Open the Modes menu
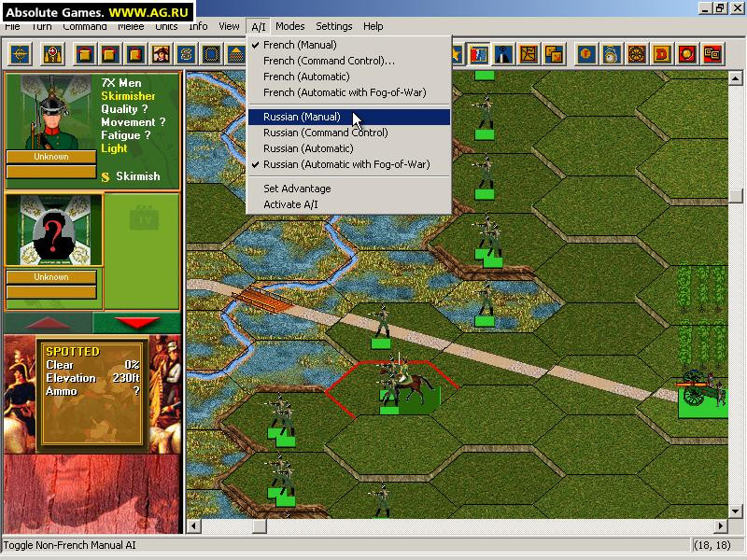 point(289,27)
